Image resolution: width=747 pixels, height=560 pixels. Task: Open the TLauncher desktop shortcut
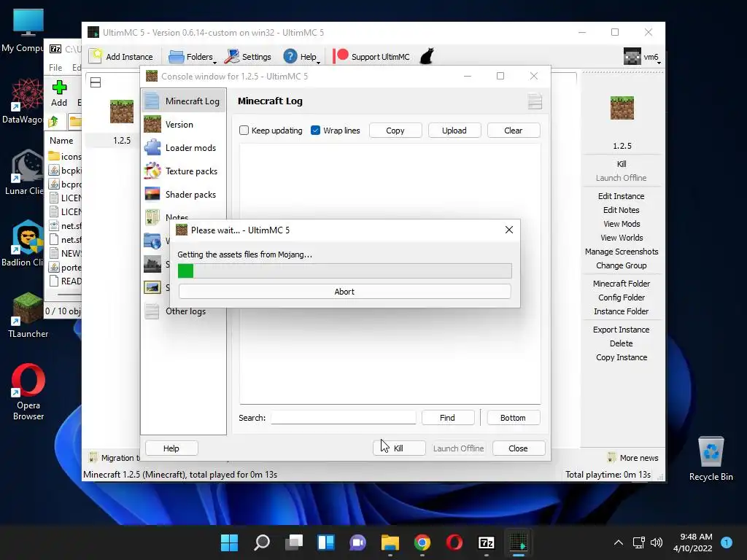click(28, 315)
